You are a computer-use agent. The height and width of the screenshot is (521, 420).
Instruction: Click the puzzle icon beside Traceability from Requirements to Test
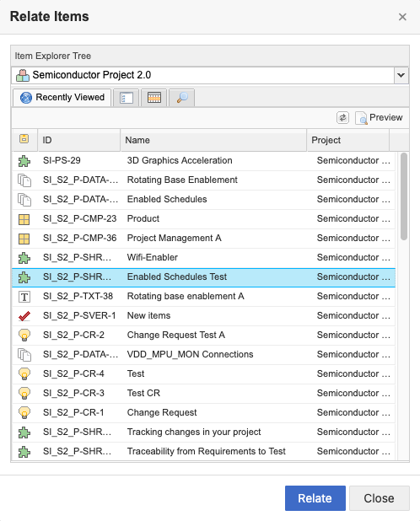(24, 452)
